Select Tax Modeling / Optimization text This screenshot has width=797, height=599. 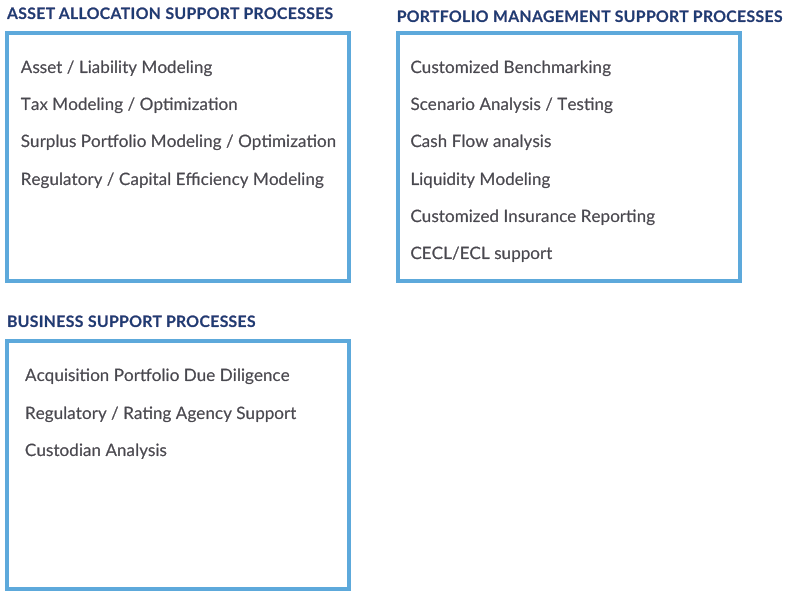129,105
